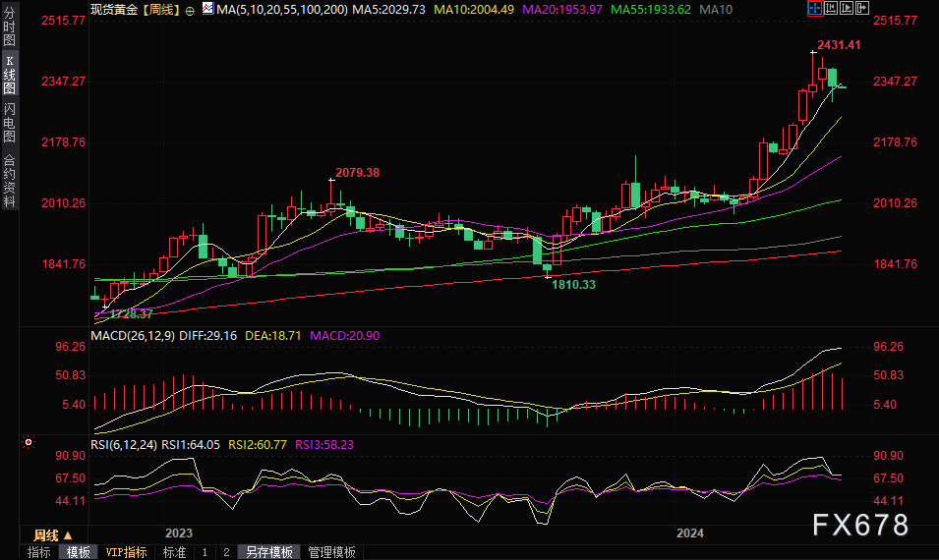Click the 管理模板 button
The height and width of the screenshot is (560, 939).
tap(331, 552)
